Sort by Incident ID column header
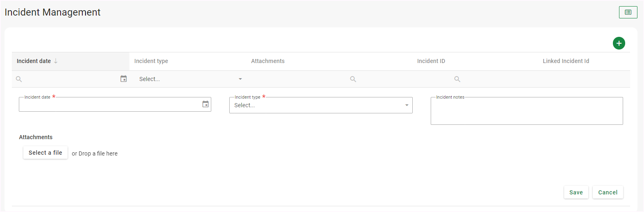 pos(431,61)
